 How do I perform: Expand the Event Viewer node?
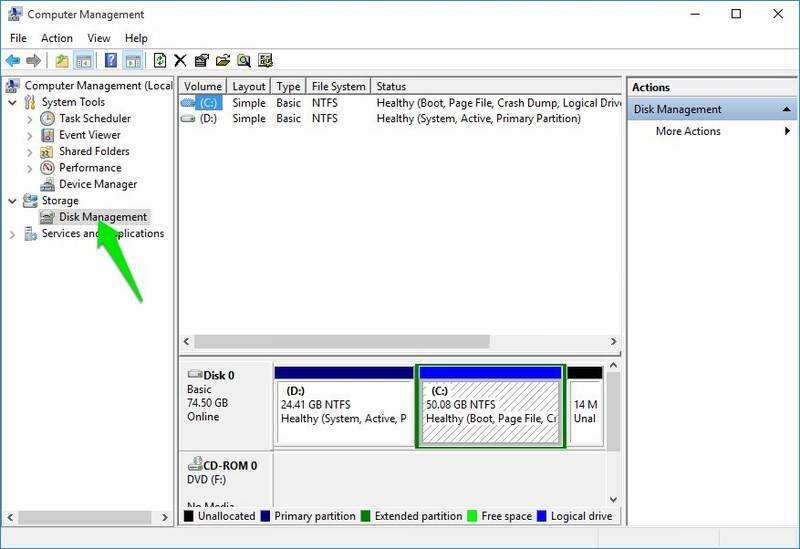(x=30, y=135)
